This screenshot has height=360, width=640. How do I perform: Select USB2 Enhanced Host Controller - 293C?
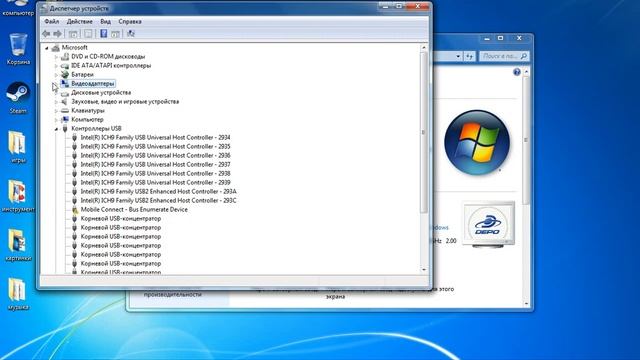click(158, 200)
